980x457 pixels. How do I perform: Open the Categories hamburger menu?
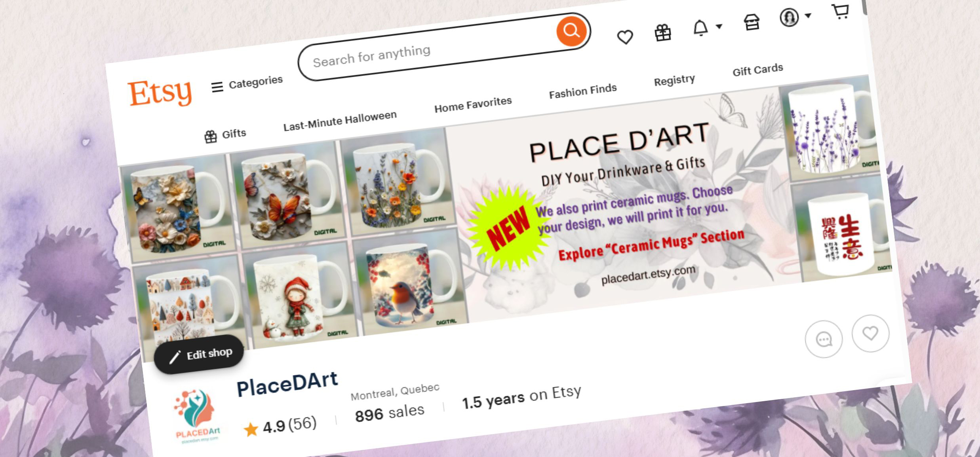pos(247,83)
